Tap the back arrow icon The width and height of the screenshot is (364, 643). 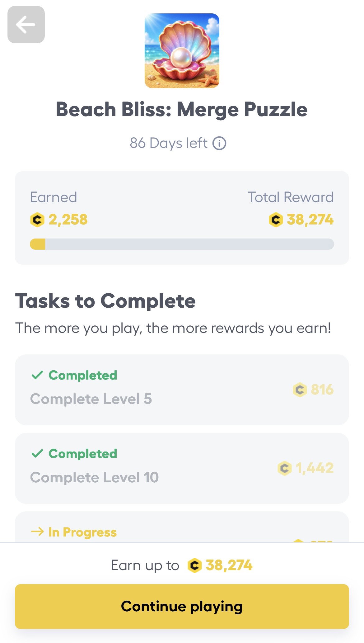point(26,25)
